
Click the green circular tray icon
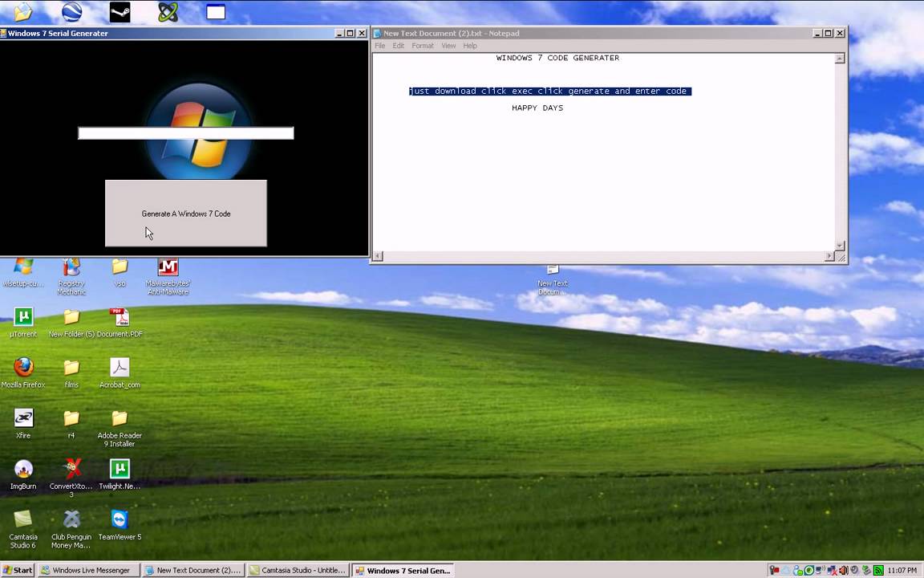(x=809, y=570)
